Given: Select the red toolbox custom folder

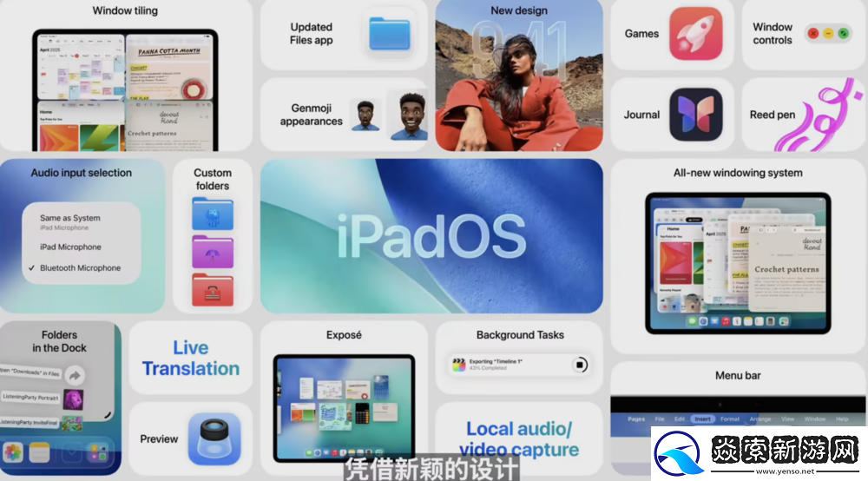Looking at the screenshot, I should tap(213, 290).
